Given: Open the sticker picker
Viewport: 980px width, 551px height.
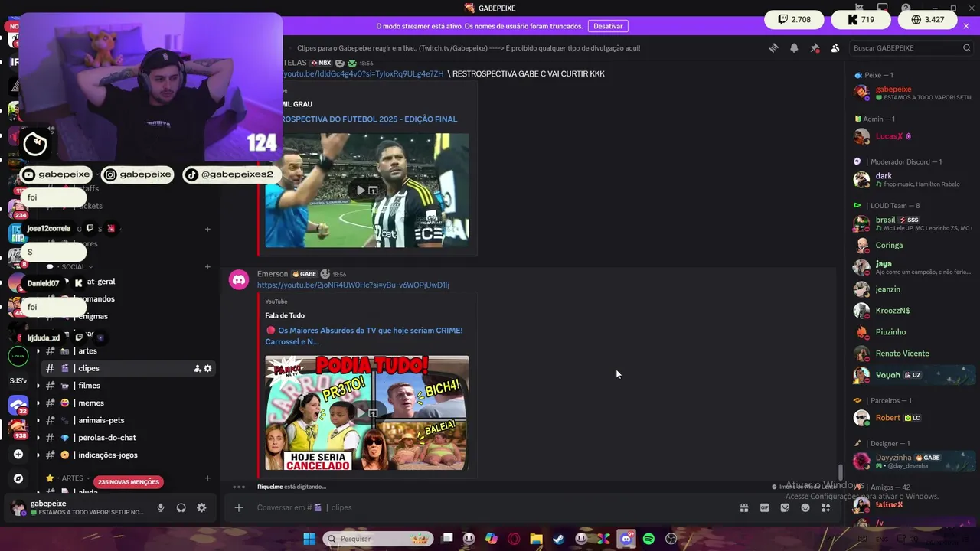Looking at the screenshot, I should [x=785, y=507].
